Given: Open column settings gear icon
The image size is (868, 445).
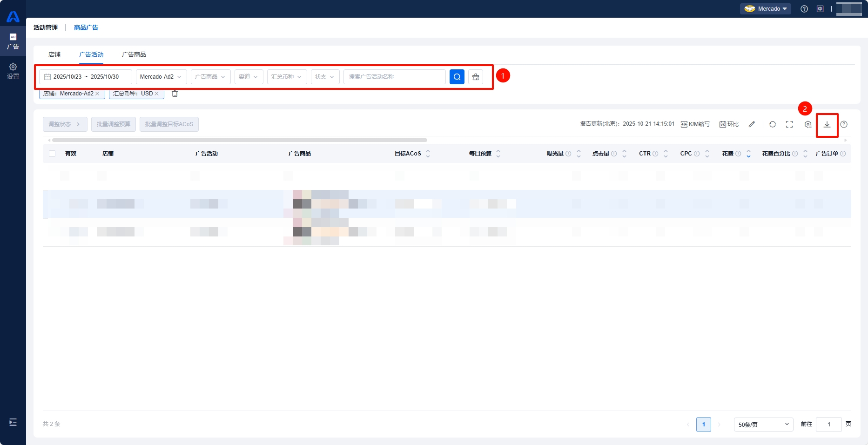Looking at the screenshot, I should pos(807,124).
